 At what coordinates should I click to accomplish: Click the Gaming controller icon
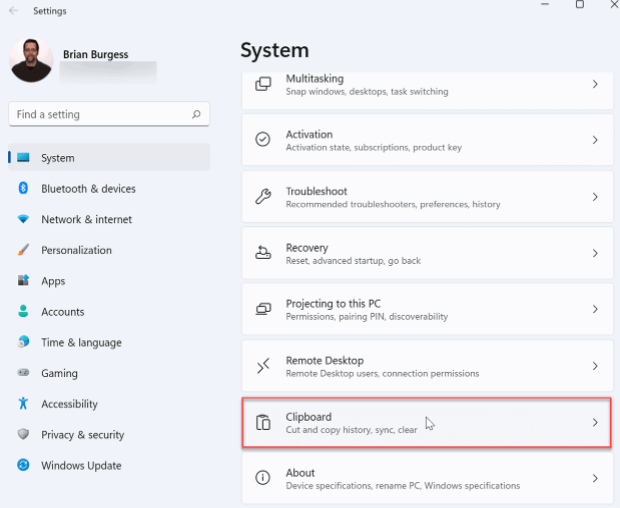[23, 372]
